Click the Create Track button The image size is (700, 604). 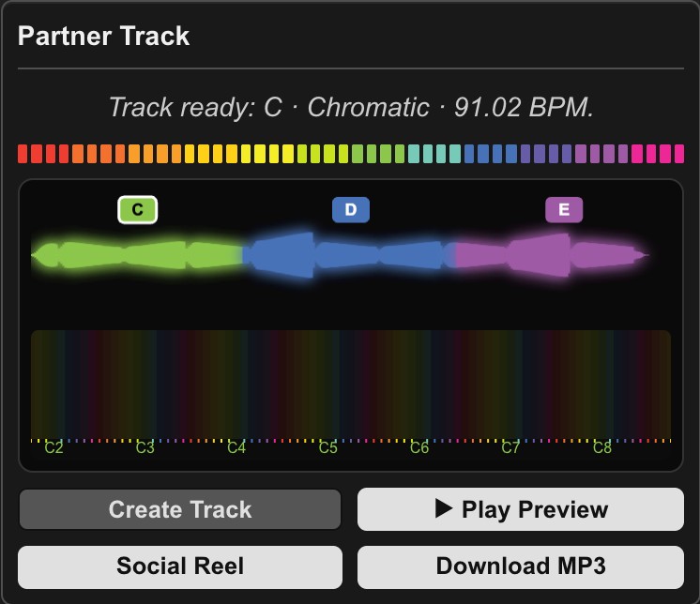(x=180, y=509)
